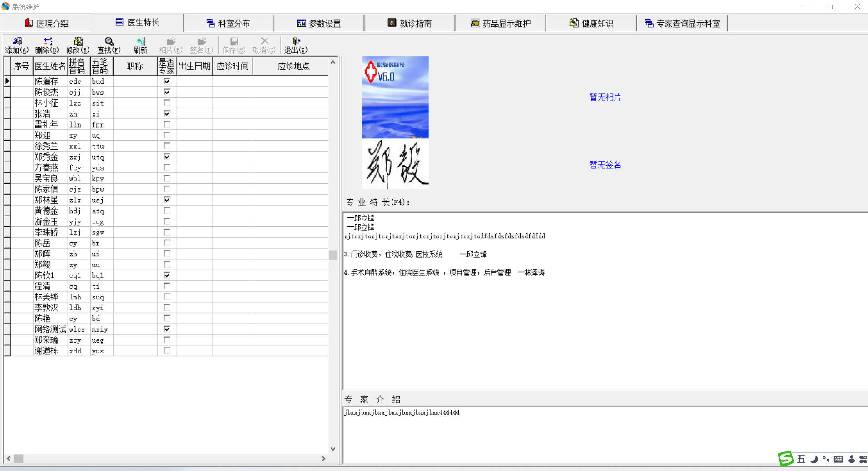Click the 删除(D) delete toolbar icon
868x471 pixels.
[47, 45]
